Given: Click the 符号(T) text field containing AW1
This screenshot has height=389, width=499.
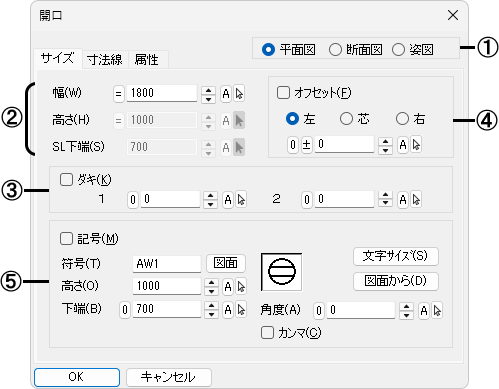Looking at the screenshot, I should point(167,264).
